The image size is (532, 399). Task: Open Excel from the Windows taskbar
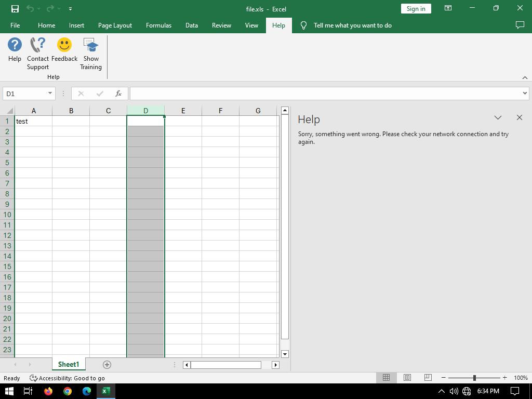pos(106,391)
